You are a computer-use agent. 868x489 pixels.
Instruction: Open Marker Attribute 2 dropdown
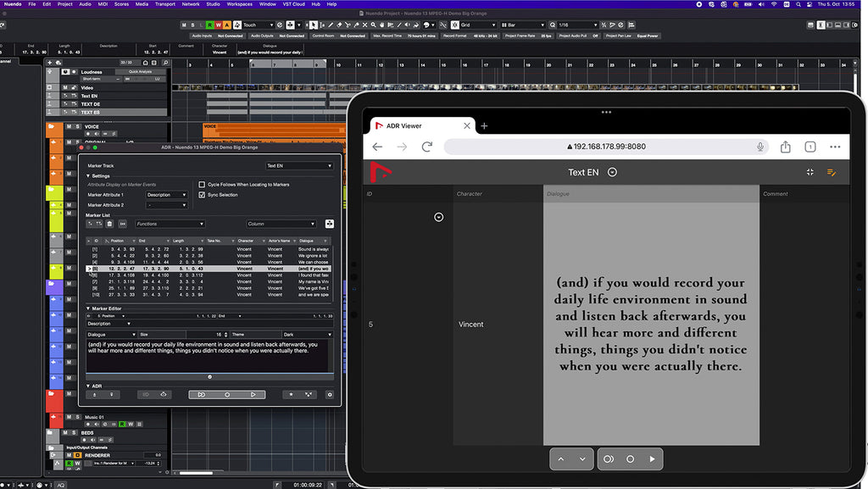tap(167, 205)
